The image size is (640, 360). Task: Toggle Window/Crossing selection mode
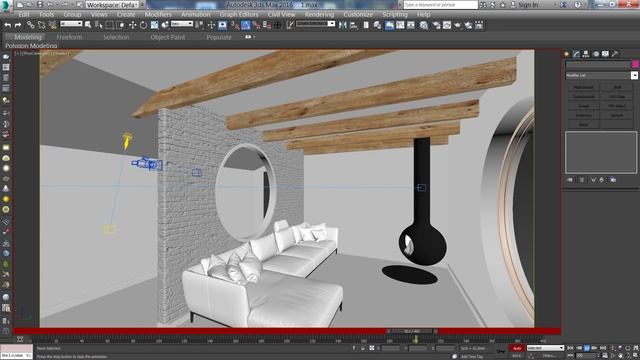pyautogui.click(x=120, y=25)
